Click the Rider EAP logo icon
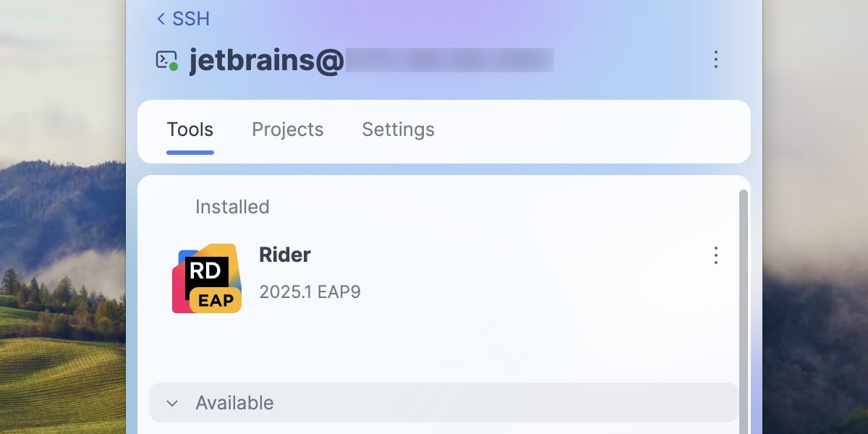Screen dimensions: 868x434 coord(207,278)
